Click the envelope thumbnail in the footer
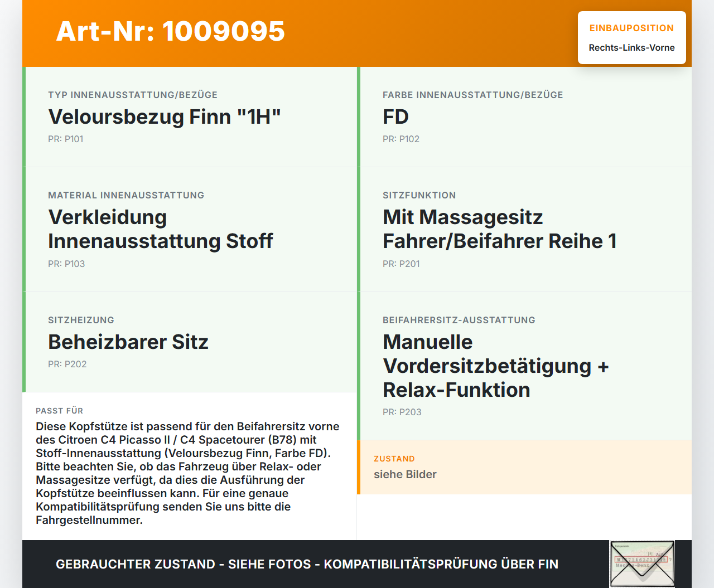The height and width of the screenshot is (588, 714). [x=642, y=564]
